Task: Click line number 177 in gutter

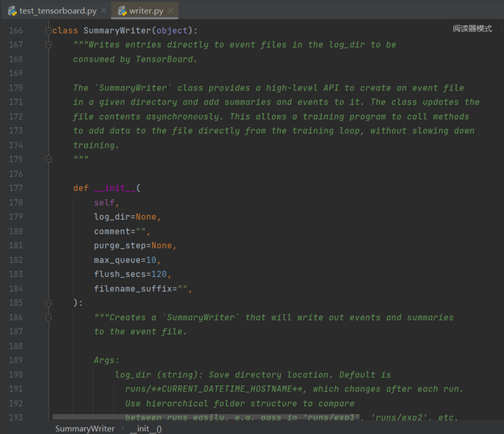Action: (15, 188)
